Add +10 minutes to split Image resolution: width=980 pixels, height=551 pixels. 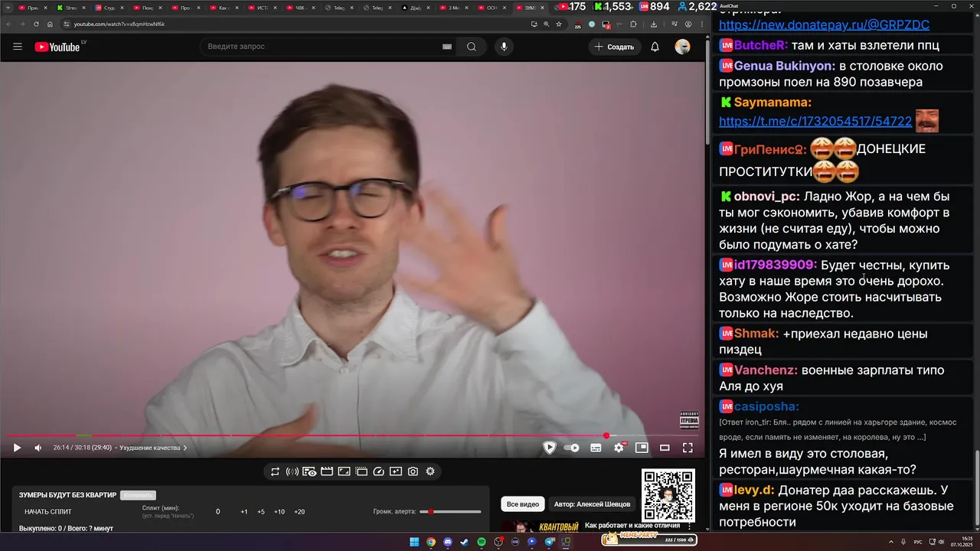[x=279, y=511]
